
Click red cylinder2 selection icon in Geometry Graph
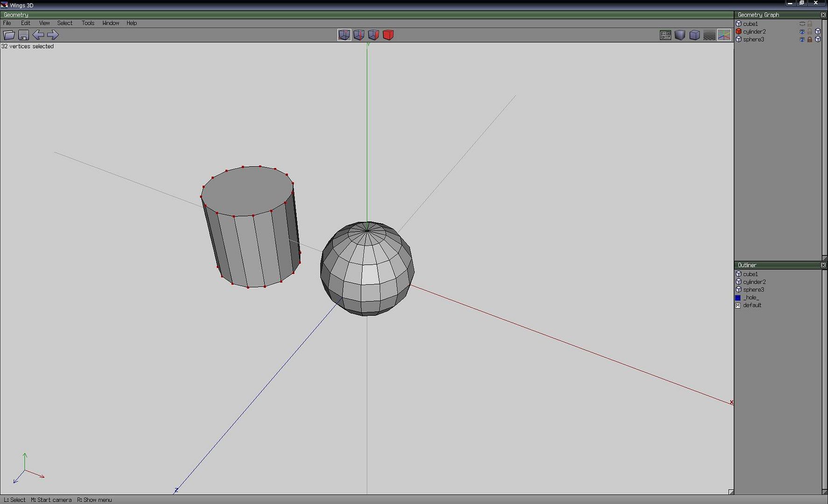[x=739, y=32]
